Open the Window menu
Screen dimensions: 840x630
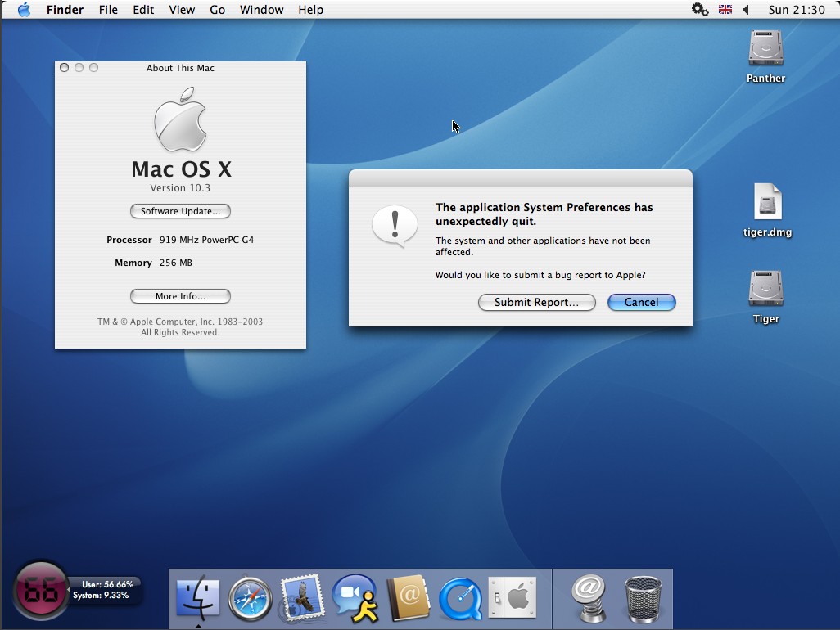point(261,10)
